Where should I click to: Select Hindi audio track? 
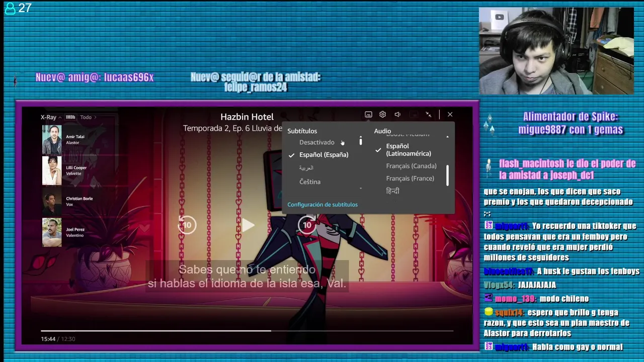[392, 191]
